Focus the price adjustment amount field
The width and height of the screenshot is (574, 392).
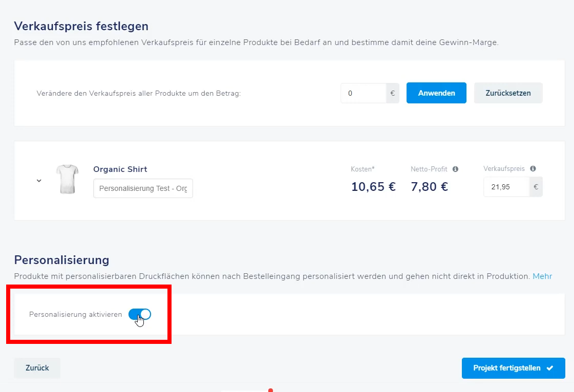coord(363,93)
